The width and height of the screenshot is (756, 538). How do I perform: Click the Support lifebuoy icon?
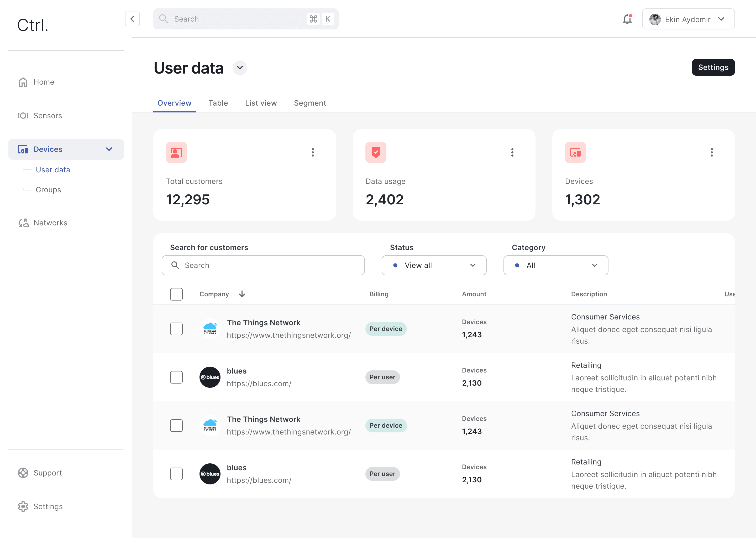click(x=23, y=473)
